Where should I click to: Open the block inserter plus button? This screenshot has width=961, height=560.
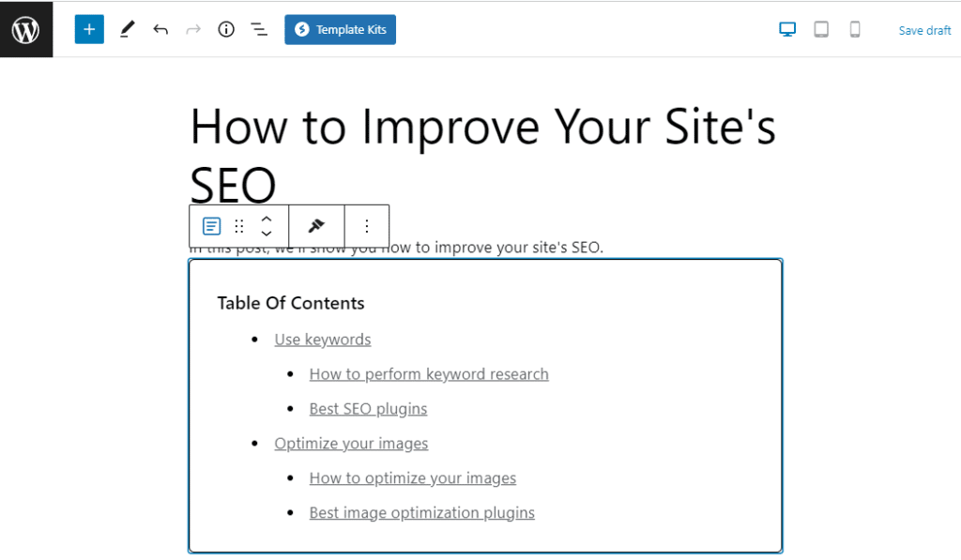[89, 29]
